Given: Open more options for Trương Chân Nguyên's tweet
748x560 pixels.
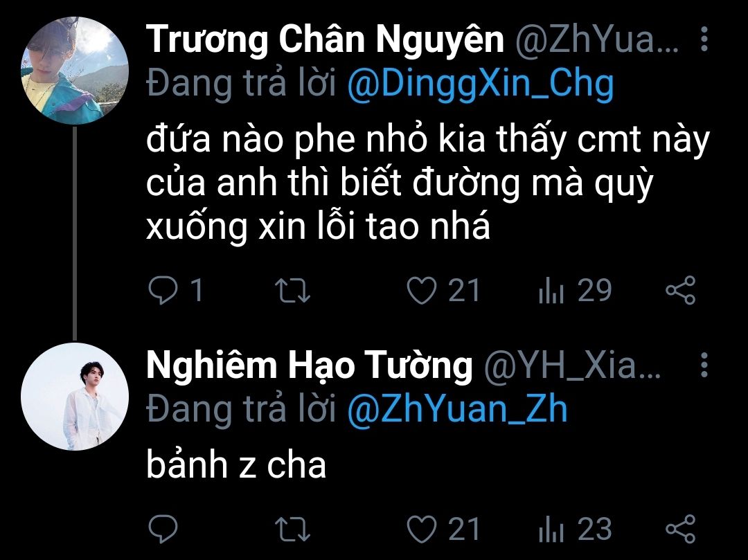Looking at the screenshot, I should coord(704,39).
